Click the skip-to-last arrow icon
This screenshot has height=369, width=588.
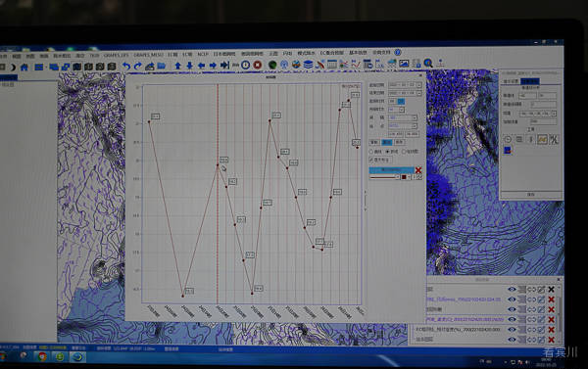(224, 66)
